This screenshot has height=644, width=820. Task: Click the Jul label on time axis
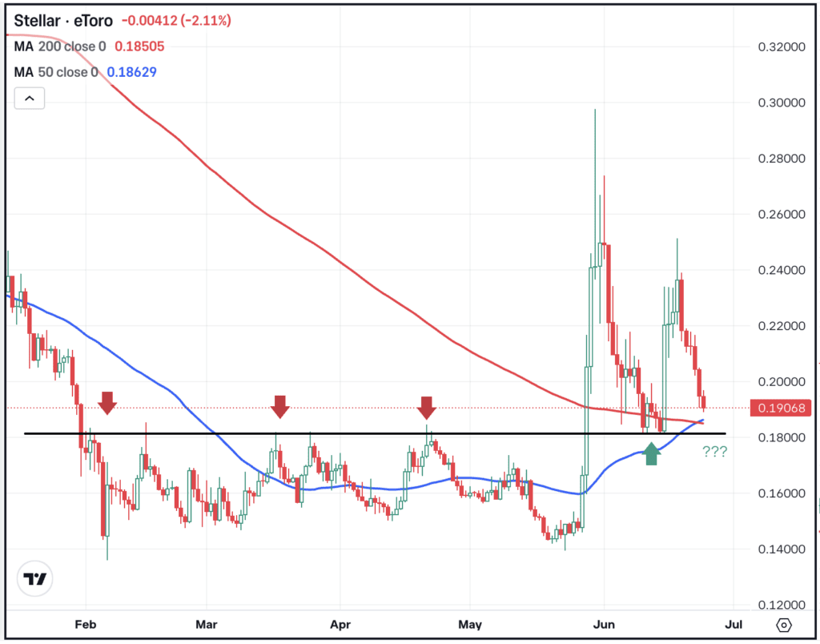(x=734, y=625)
